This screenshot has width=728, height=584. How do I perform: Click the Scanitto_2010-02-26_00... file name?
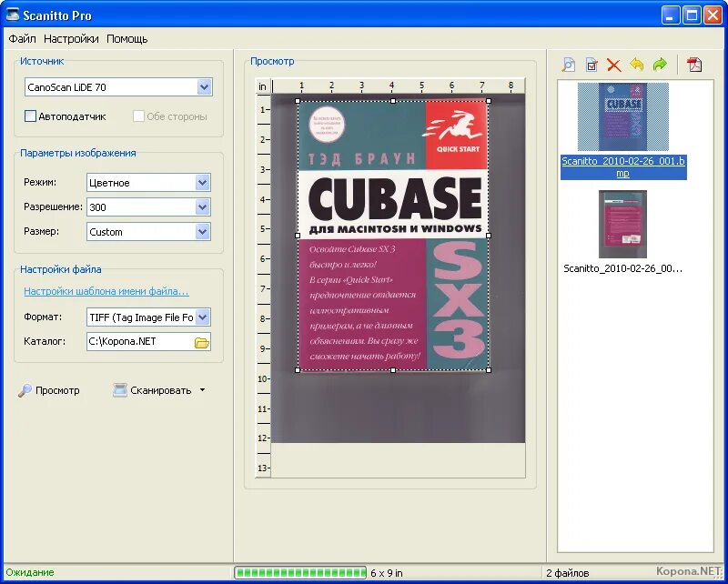622,268
